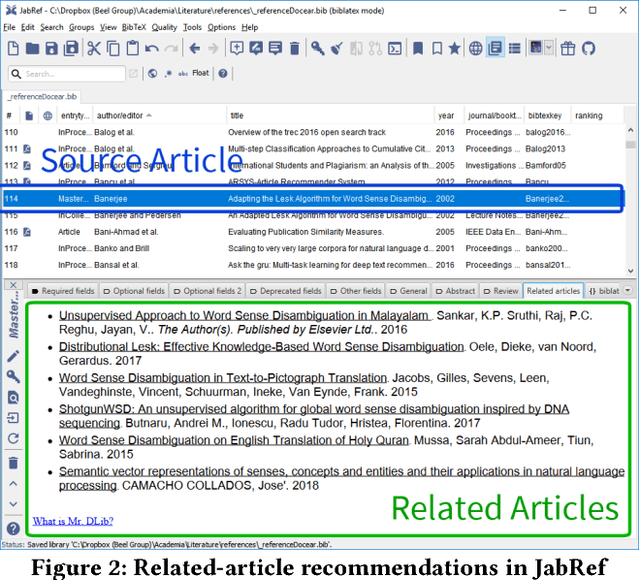640x580 pixels.
Task: Switch to the Abstract tab
Action: click(455, 291)
